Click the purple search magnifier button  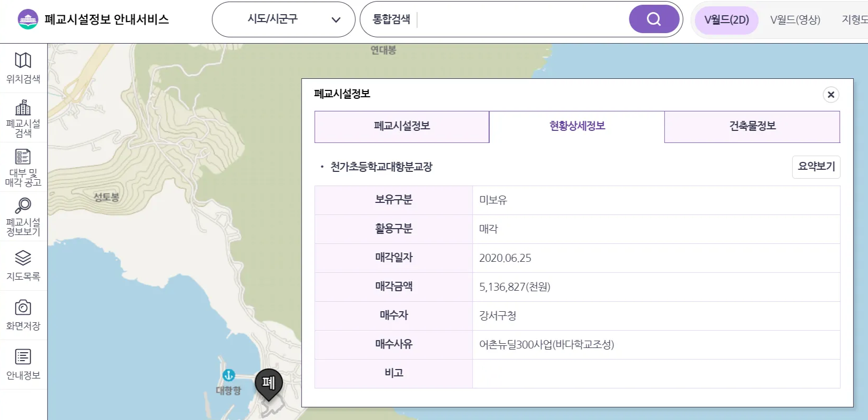coord(654,19)
